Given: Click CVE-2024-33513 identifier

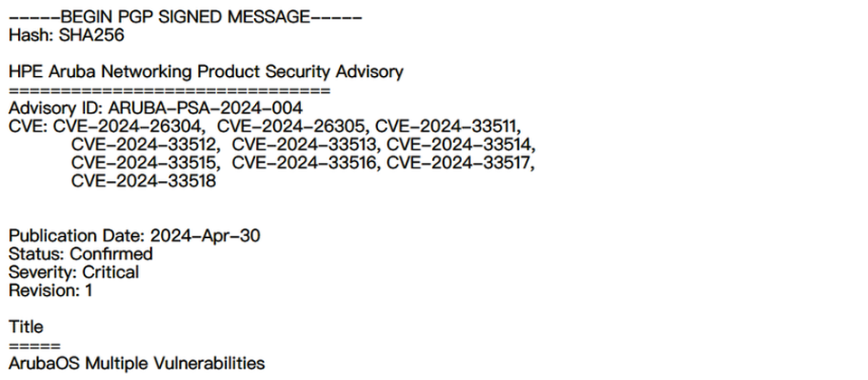Looking at the screenshot, I should pos(306,145).
